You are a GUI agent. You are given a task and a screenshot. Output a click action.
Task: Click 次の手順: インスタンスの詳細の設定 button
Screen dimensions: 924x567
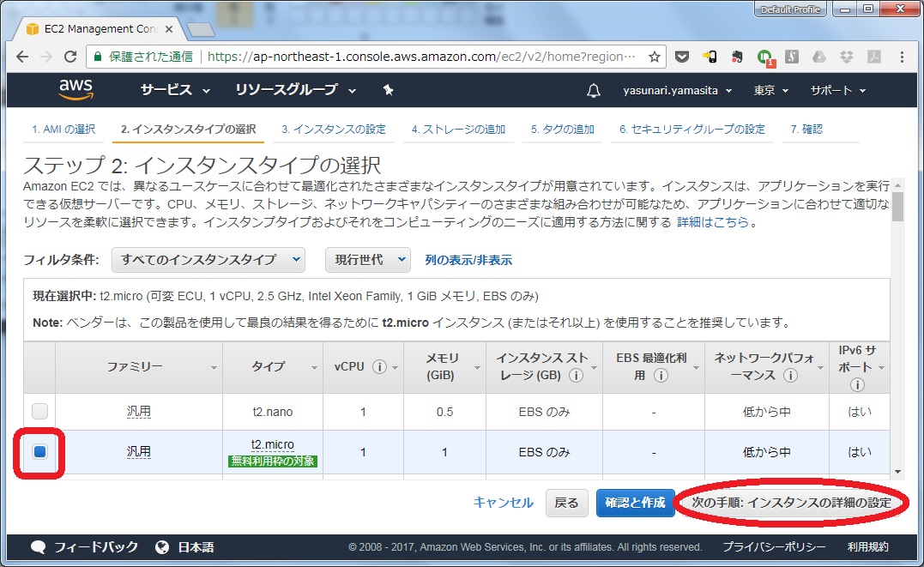(791, 503)
